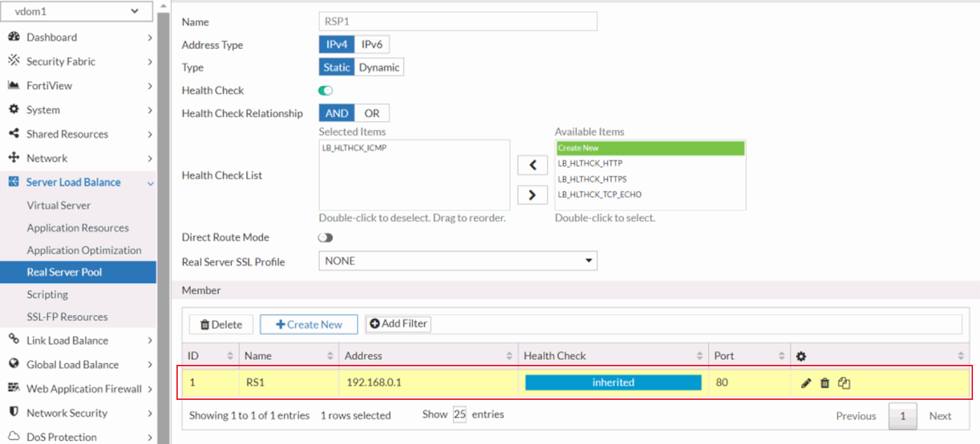Viewport: 980px width, 444px height.
Task: Open the Application Resources page
Action: pos(78,228)
